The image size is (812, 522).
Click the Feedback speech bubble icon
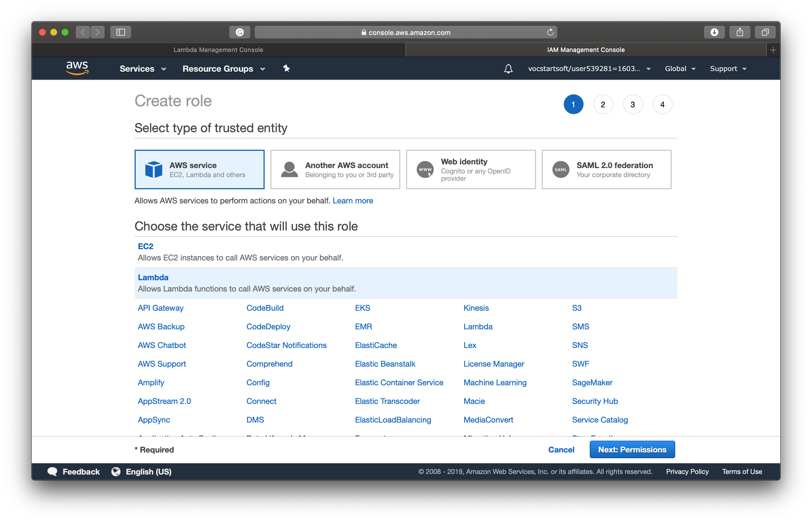point(52,471)
